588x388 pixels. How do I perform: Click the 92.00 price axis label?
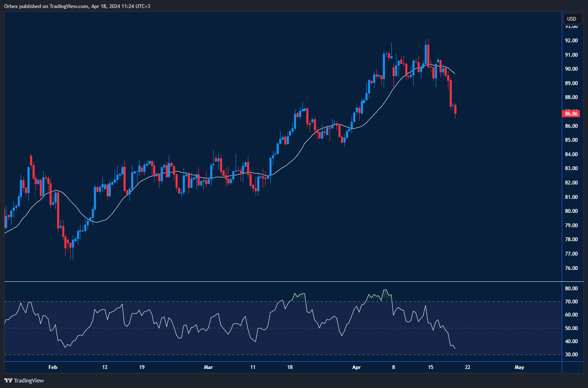tap(571, 41)
